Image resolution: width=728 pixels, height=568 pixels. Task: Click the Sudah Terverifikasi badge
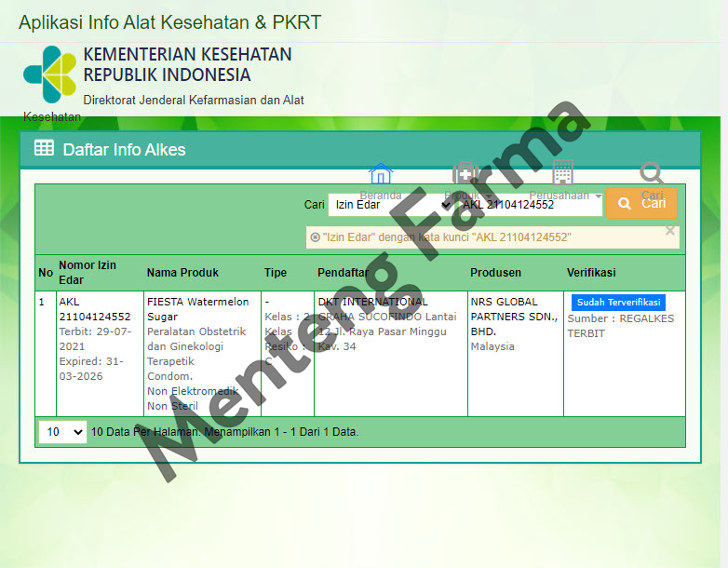[618, 303]
